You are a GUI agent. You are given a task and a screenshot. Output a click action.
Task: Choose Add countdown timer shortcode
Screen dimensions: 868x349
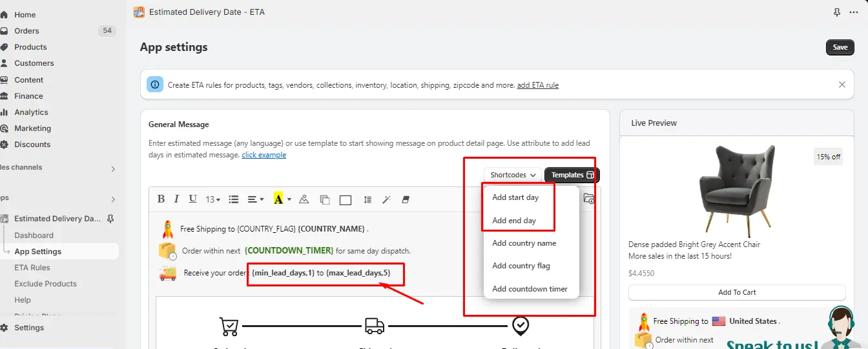click(x=530, y=289)
